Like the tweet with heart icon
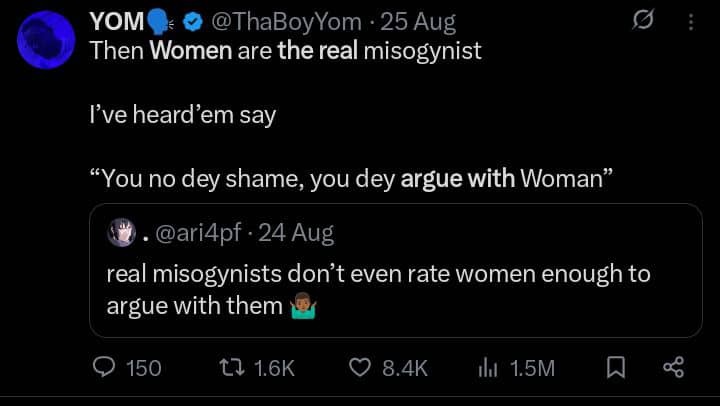The height and width of the screenshot is (406, 720). 360,368
